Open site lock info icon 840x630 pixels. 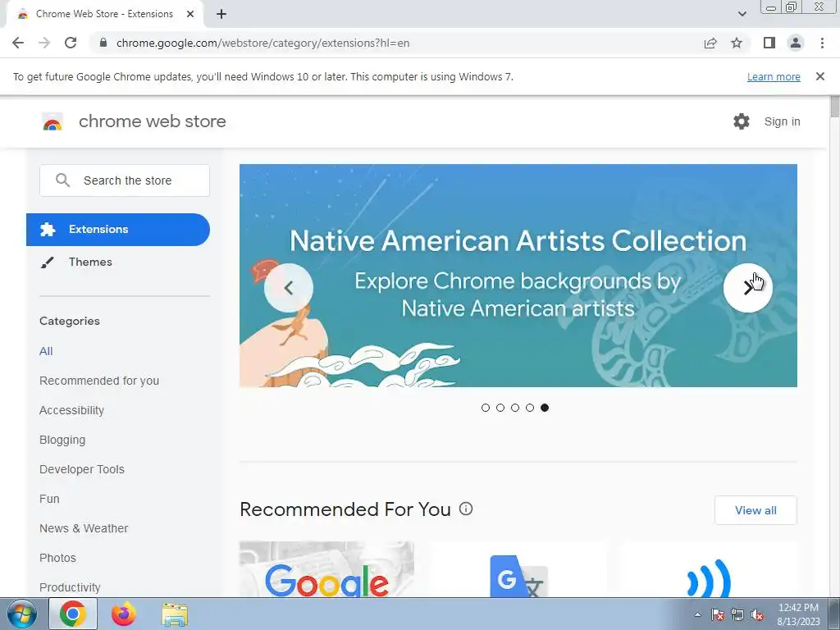point(103,43)
